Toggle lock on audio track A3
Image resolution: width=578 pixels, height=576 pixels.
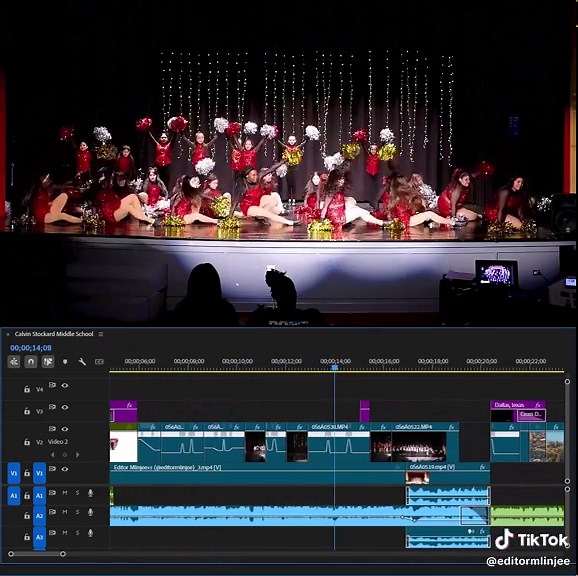[27, 537]
